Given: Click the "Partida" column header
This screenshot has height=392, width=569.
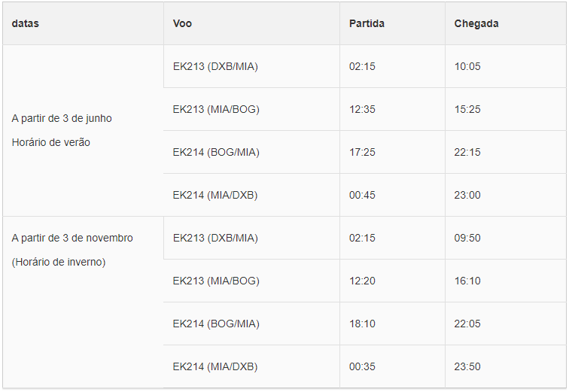Looking at the screenshot, I should pos(367,23).
